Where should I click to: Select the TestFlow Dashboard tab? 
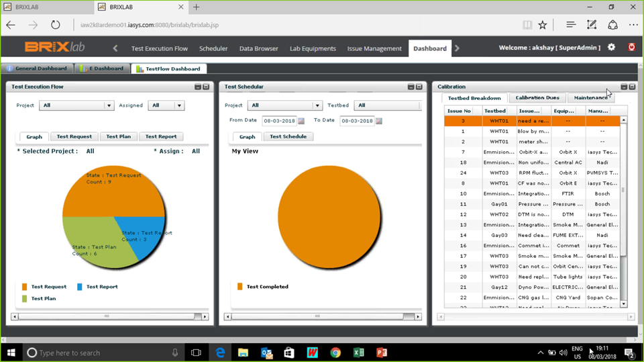coord(169,69)
